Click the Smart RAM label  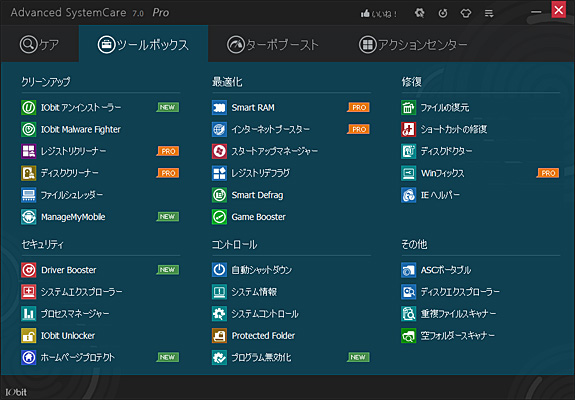tap(253, 108)
